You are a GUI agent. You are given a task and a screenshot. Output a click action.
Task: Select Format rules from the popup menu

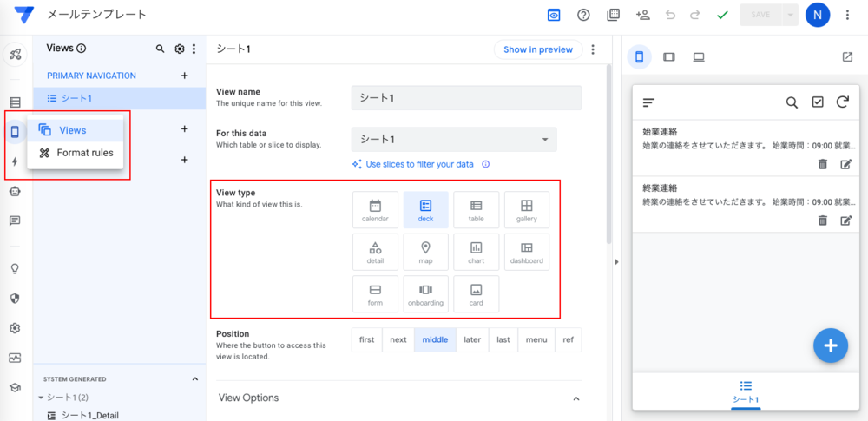tap(84, 153)
